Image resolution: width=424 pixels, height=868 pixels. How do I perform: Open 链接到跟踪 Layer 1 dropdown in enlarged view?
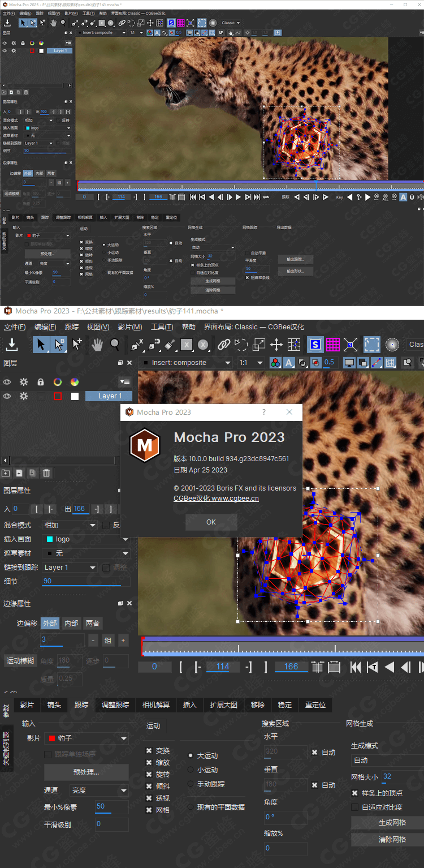click(70, 568)
